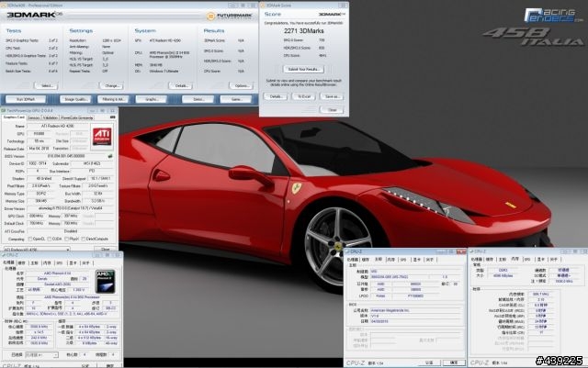Click the Options... button under Results

pos(241,86)
